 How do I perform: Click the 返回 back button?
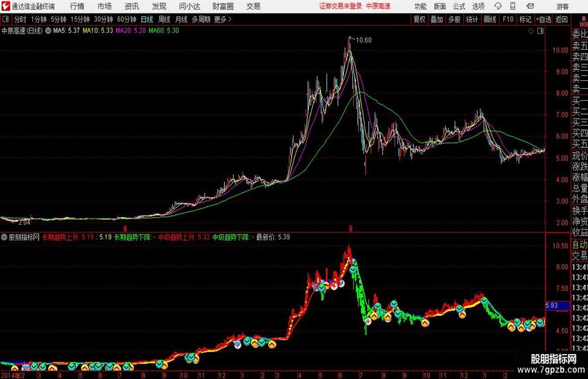[x=561, y=19]
